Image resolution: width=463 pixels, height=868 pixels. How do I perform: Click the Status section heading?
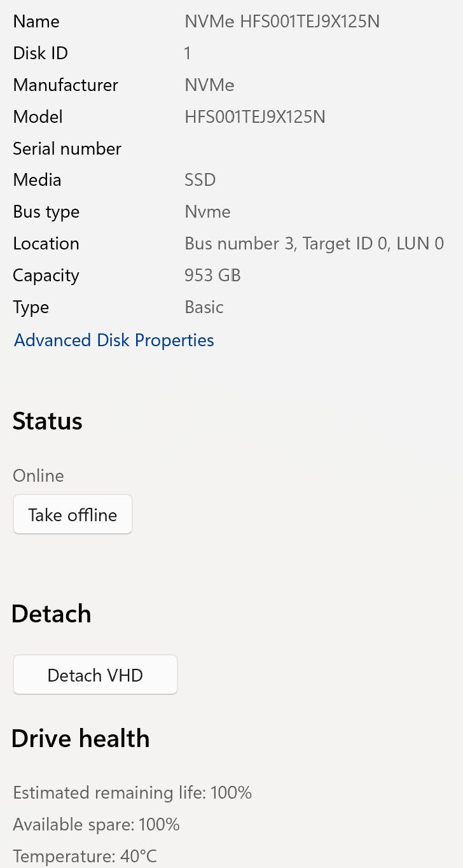tap(48, 421)
